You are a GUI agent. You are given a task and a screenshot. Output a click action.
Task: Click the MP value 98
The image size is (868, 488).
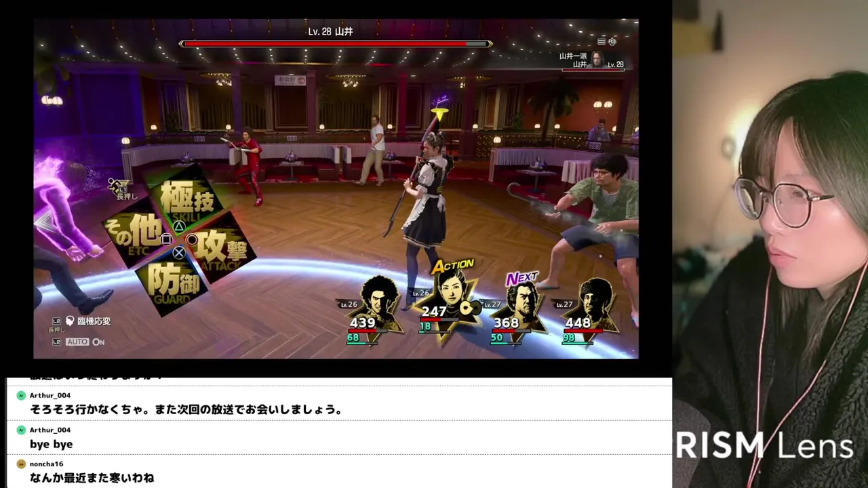coord(568,338)
